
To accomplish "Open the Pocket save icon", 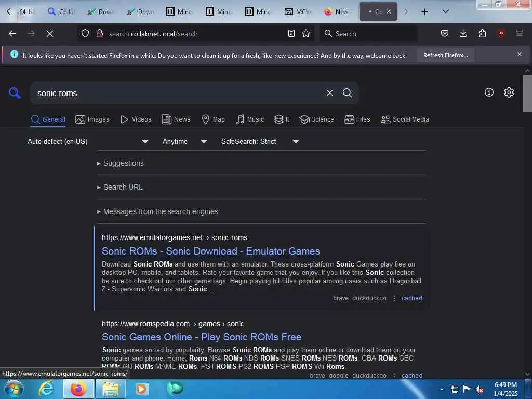I will (x=445, y=33).
